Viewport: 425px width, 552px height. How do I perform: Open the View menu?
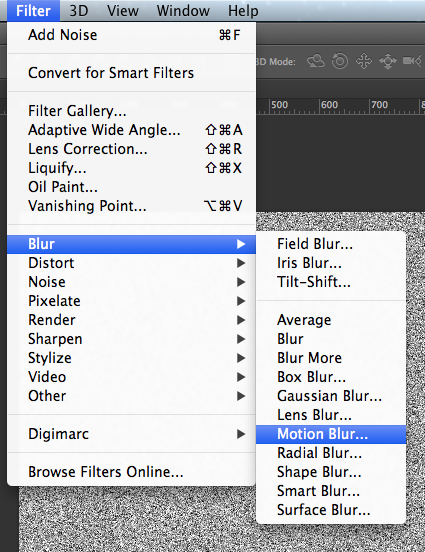pos(123,11)
